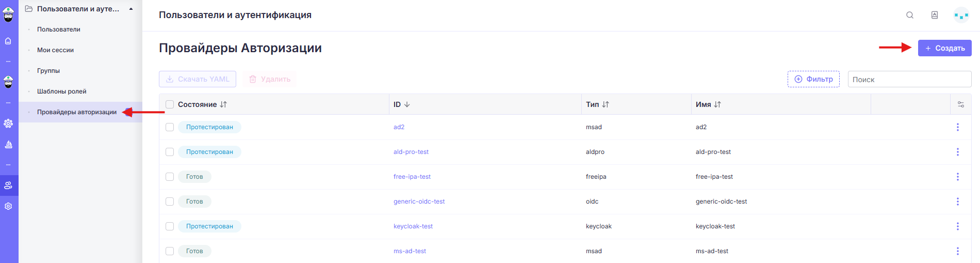Screen dimensions: 980x263
Task: Open three-dot menu for ad2 row
Action: click(958, 127)
